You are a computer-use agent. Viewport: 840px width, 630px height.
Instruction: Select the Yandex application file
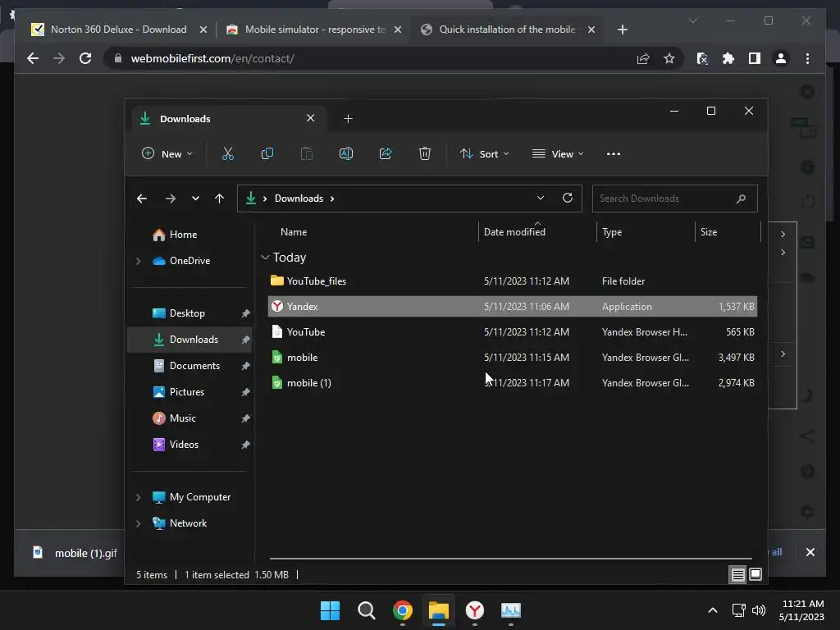coord(513,307)
